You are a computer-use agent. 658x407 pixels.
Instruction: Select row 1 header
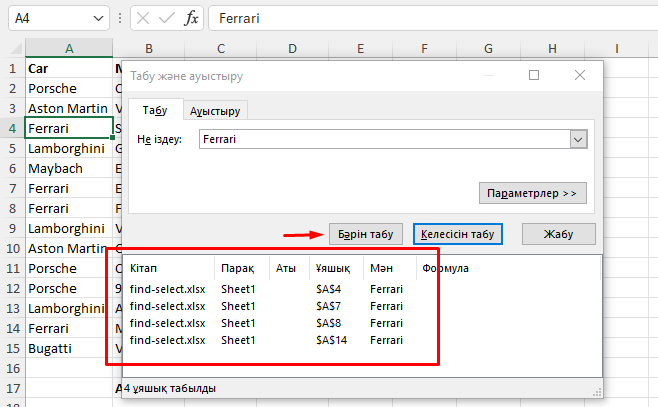(x=13, y=68)
